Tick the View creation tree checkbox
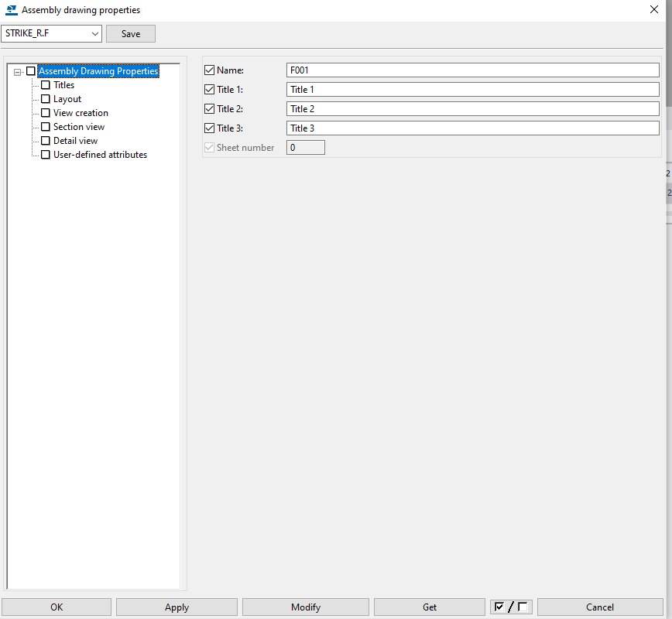This screenshot has width=672, height=619. point(46,113)
